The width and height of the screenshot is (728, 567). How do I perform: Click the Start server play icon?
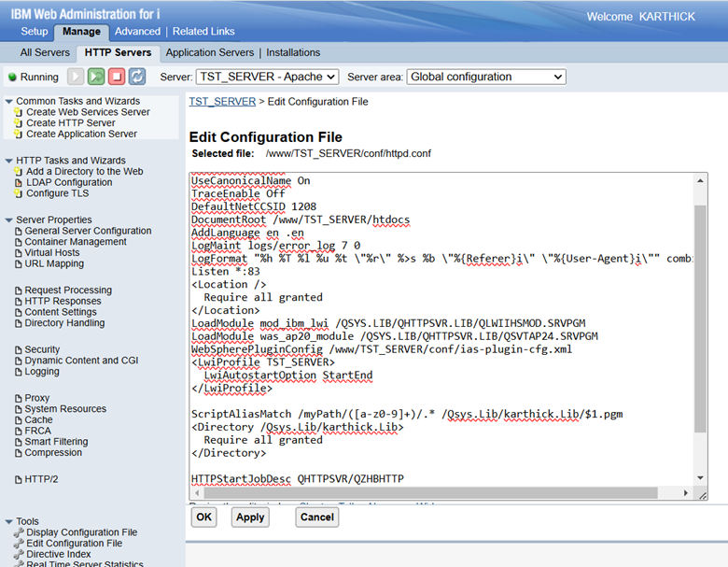tap(76, 77)
